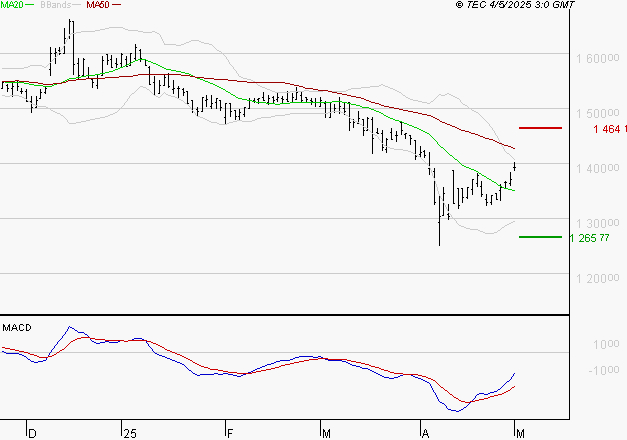The width and height of the screenshot is (627, 440).
Task: Click the 1 200 price axis label
Action: point(597,278)
